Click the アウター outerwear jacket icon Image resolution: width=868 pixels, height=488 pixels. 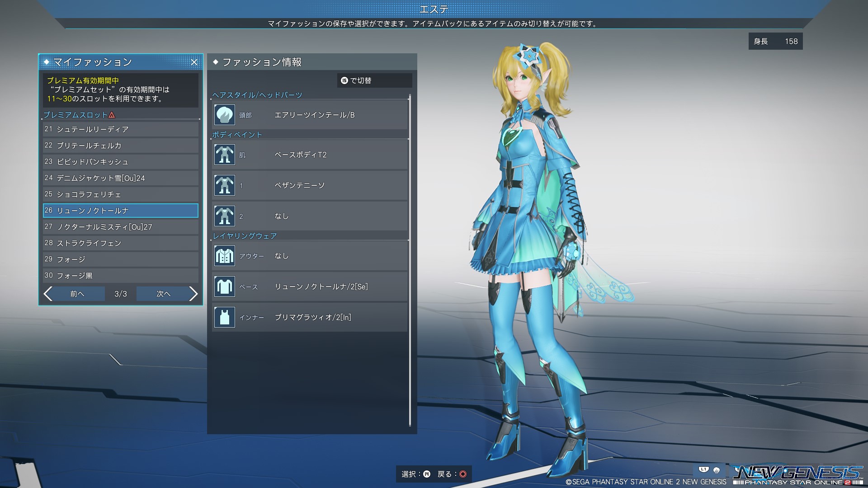[224, 256]
